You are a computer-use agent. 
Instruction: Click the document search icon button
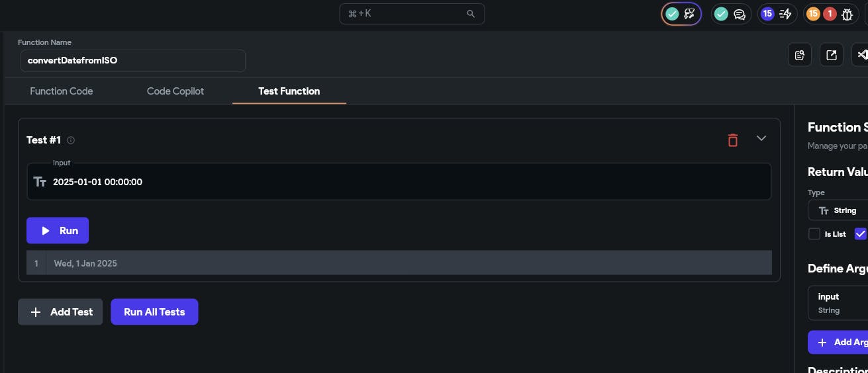[x=800, y=55]
